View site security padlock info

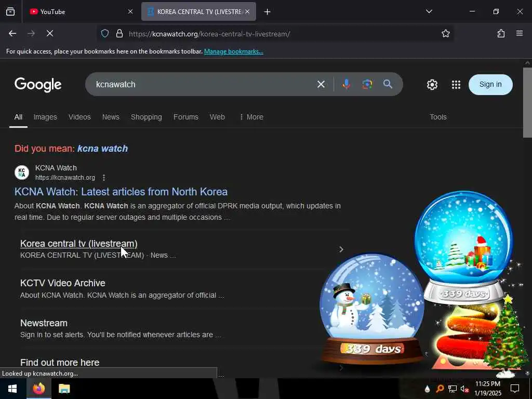pyautogui.click(x=119, y=34)
